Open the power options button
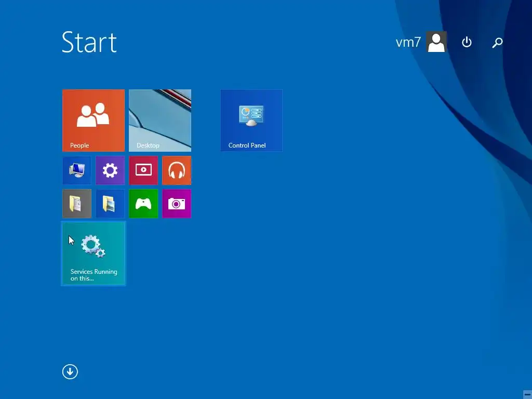 point(467,42)
